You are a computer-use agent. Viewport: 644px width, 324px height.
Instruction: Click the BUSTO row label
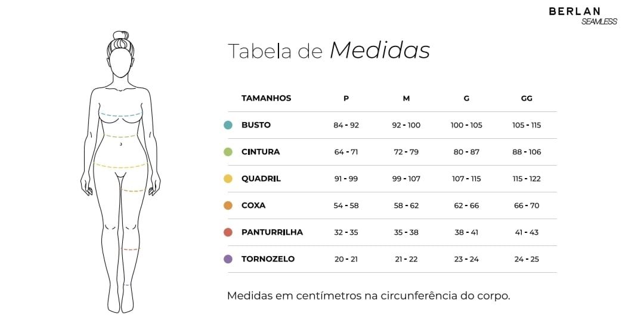pos(256,125)
